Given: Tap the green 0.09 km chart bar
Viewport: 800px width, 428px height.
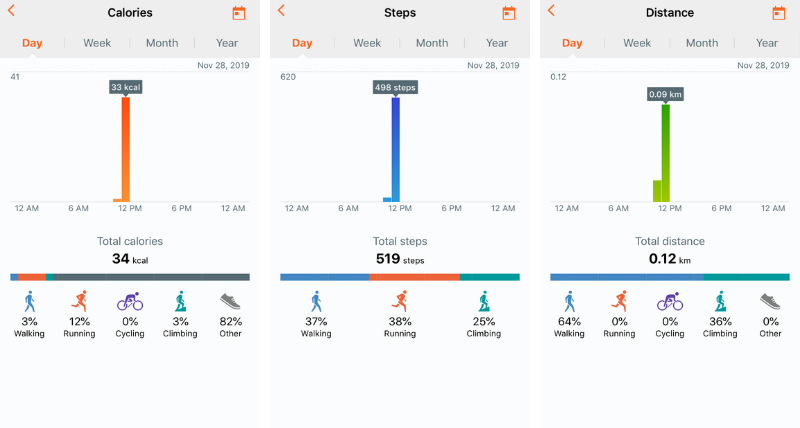Looking at the screenshot, I should (x=666, y=152).
